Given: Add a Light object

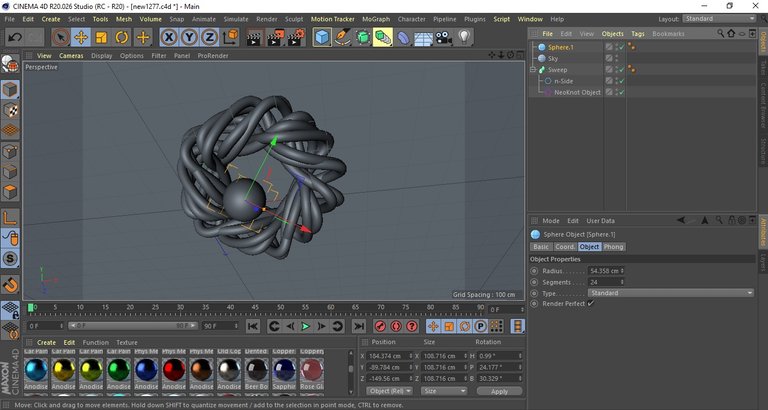Looking at the screenshot, I should [464, 37].
